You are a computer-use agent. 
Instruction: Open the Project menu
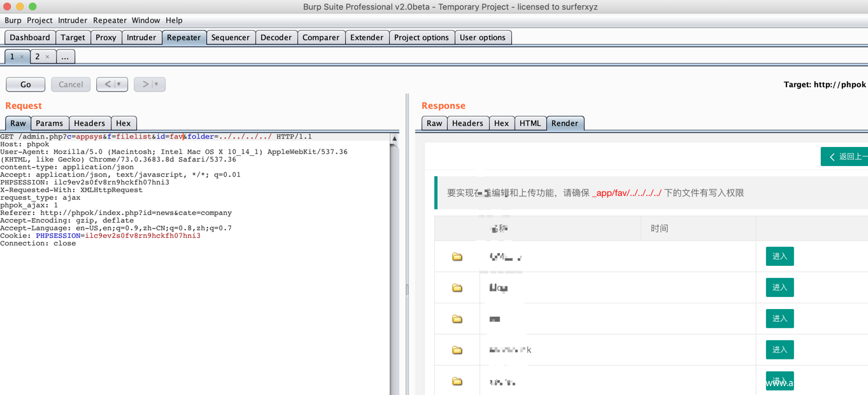39,20
